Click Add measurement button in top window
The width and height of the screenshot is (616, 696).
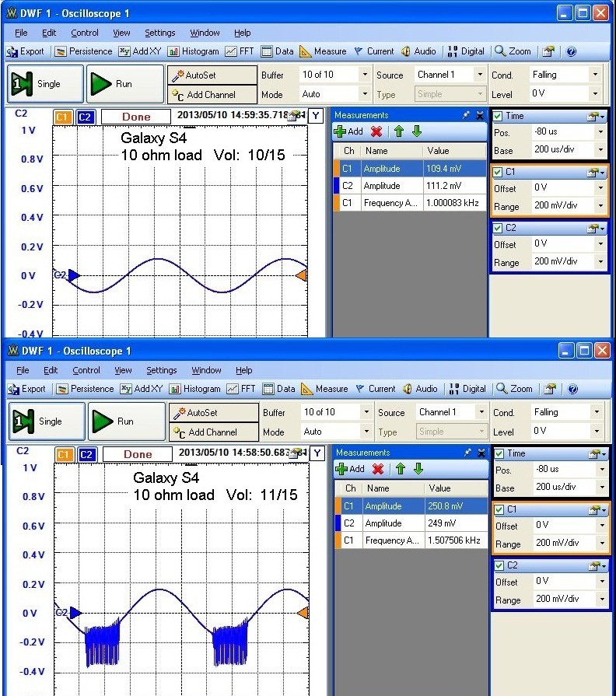(348, 131)
